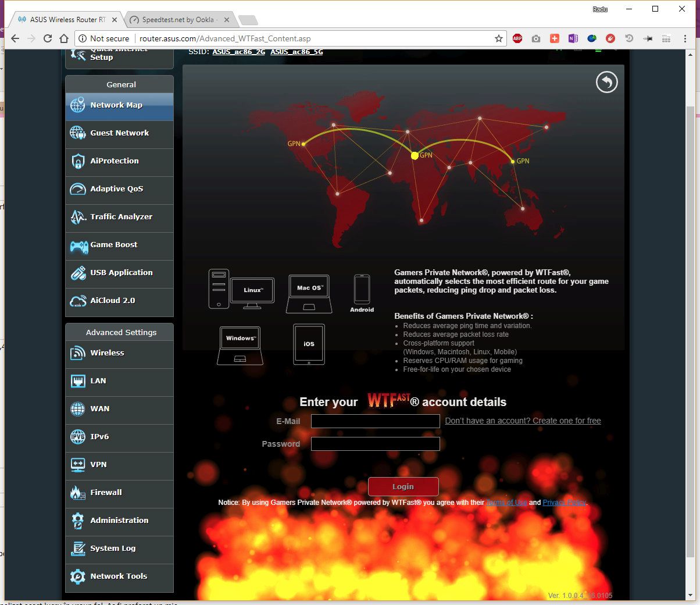Go to Network Tools

[x=119, y=576]
